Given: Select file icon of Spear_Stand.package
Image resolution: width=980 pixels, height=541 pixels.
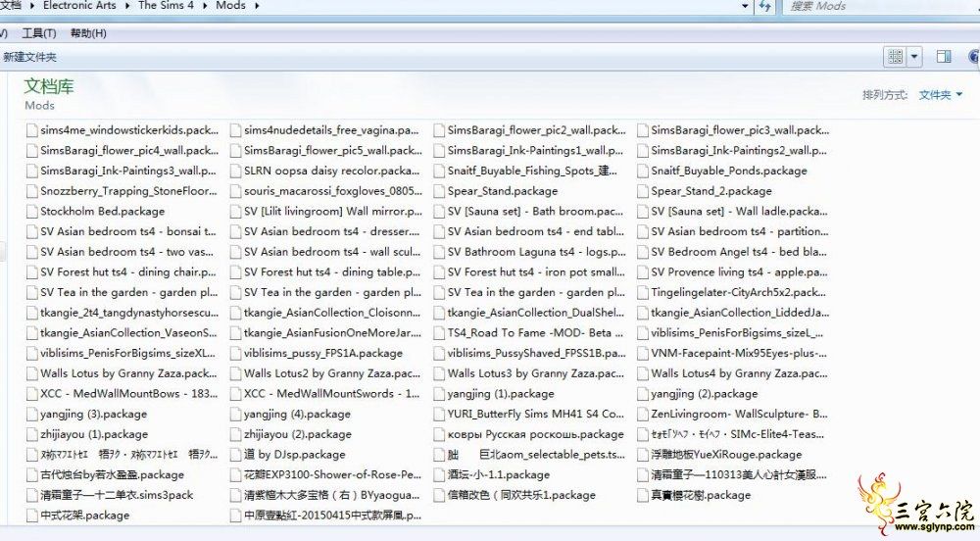Looking at the screenshot, I should [x=439, y=191].
